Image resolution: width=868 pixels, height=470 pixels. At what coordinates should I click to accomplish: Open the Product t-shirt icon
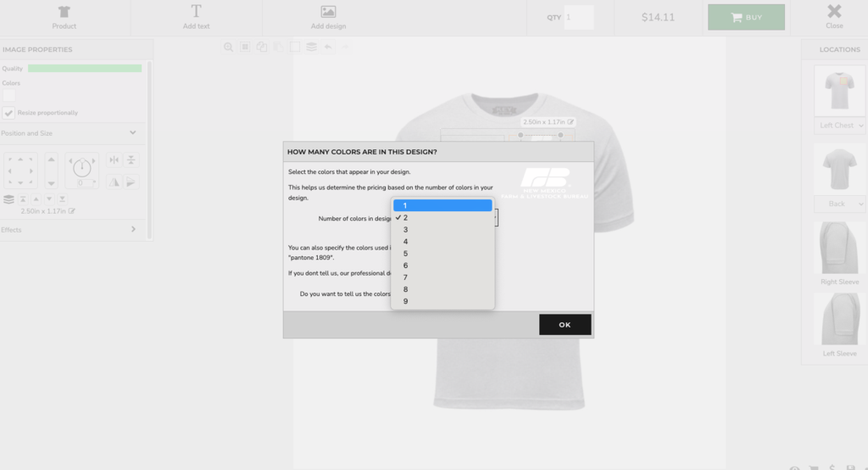64,16
